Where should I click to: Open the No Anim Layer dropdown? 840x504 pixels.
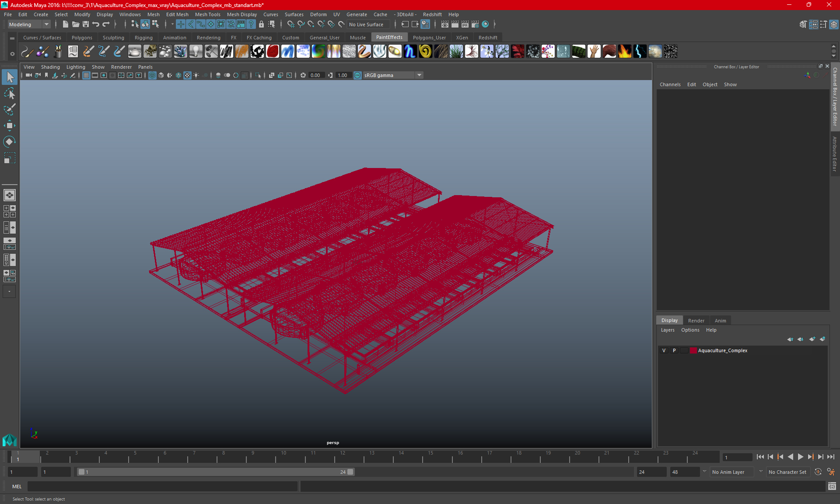[732, 472]
